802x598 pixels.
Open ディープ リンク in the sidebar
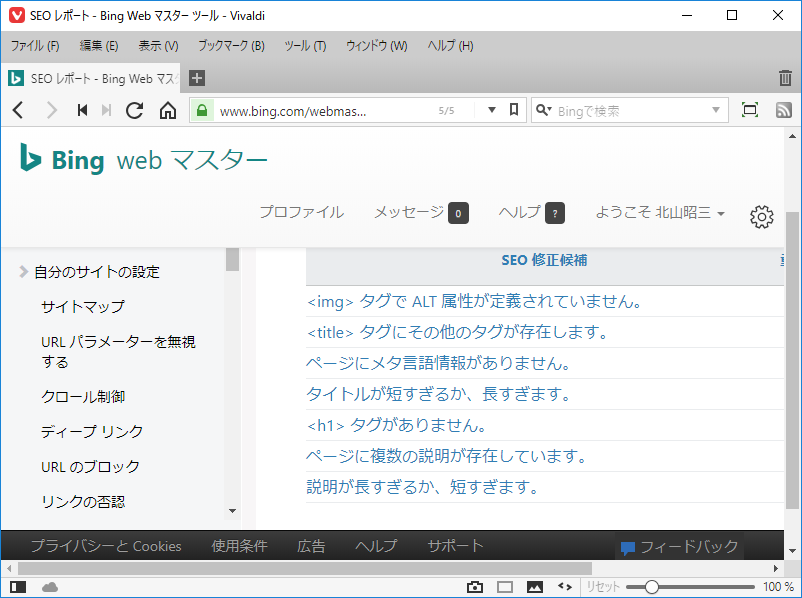(x=92, y=431)
